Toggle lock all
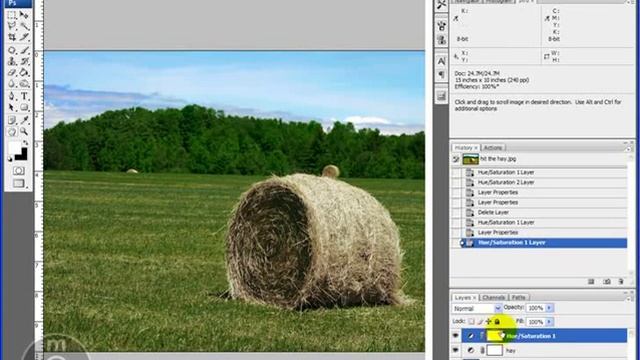Viewport: 640px width, 360px height. (x=497, y=322)
